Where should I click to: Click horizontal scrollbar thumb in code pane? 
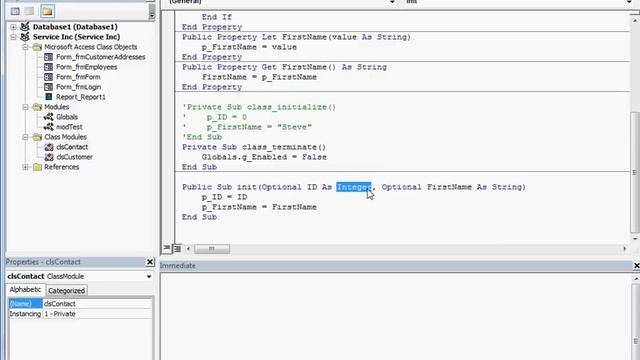point(212,249)
